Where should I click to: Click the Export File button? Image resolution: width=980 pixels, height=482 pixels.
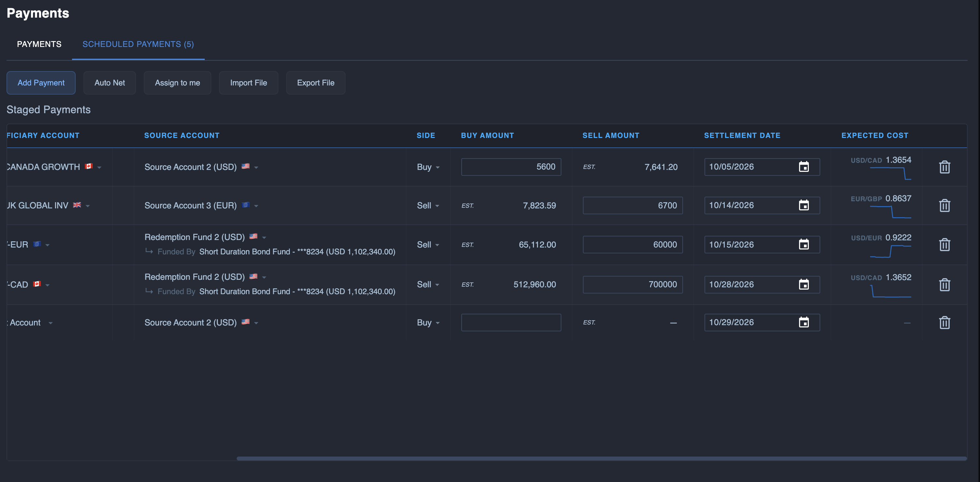(316, 83)
